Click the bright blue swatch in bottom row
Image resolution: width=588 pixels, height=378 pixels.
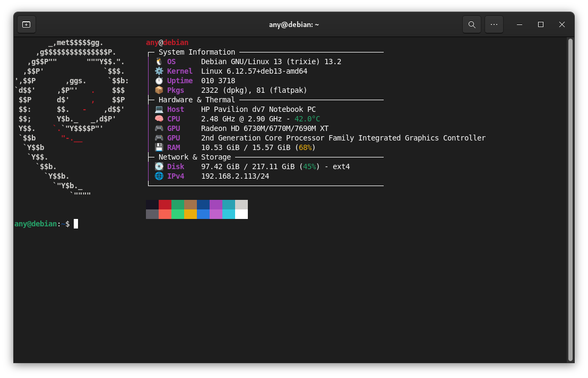203,214
